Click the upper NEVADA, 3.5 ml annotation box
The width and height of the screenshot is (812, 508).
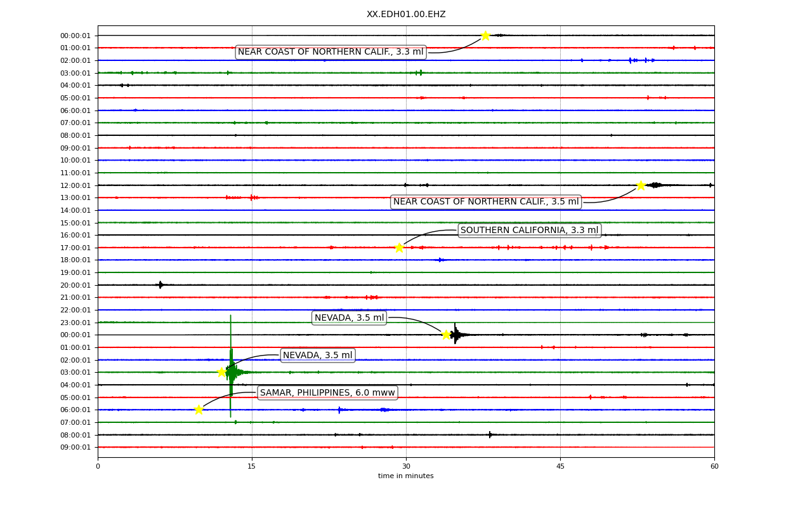coord(350,317)
